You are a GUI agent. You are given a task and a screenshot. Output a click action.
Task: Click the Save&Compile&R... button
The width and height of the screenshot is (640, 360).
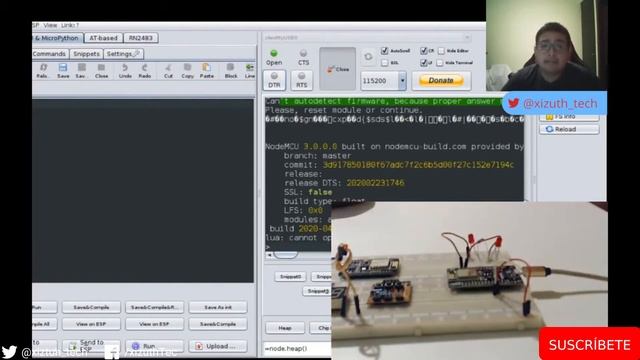[x=154, y=307]
